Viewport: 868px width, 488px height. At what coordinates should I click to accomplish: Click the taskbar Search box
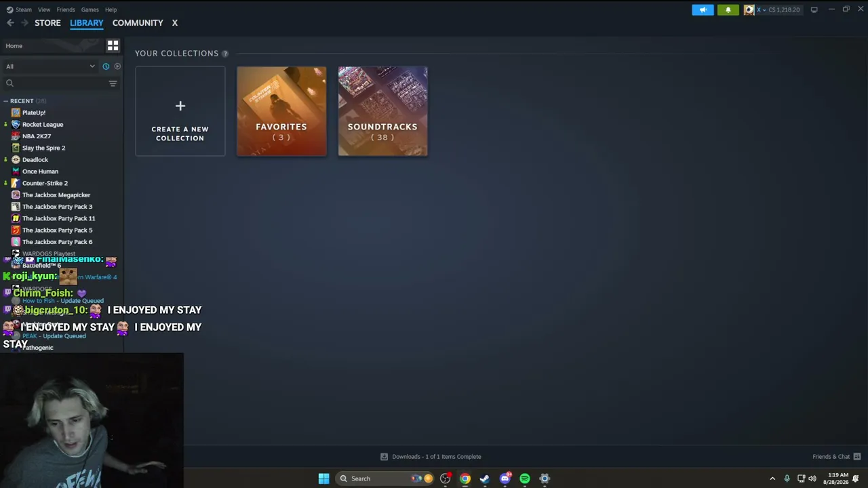[384, 479]
